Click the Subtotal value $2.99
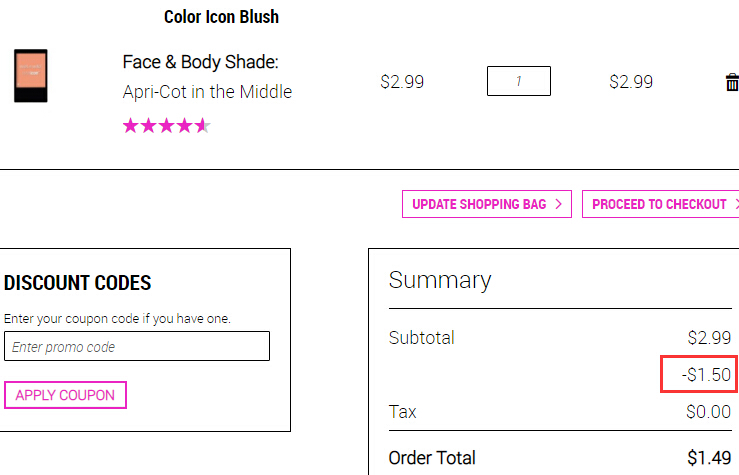 pyautogui.click(x=709, y=338)
